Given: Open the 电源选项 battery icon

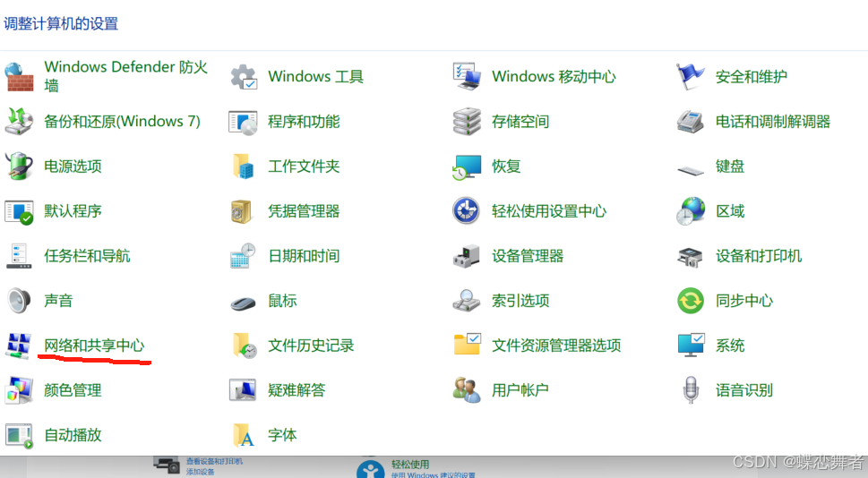Looking at the screenshot, I should coord(20,166).
